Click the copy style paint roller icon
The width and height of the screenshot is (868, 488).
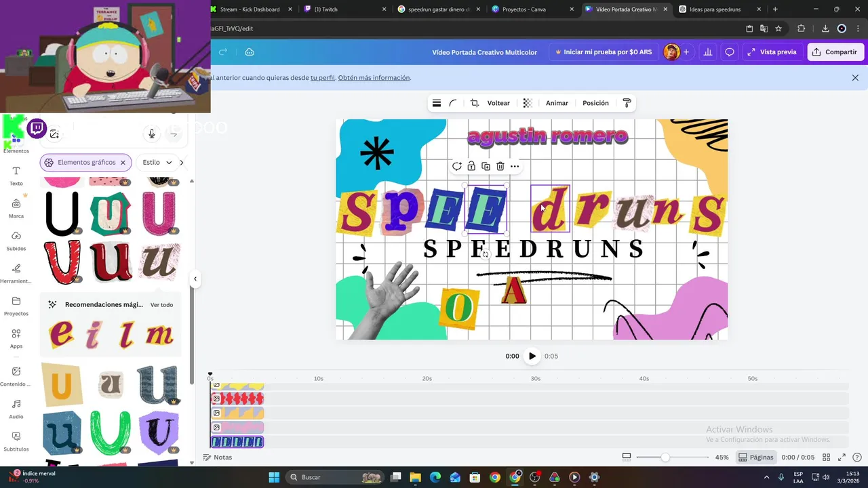(x=627, y=103)
